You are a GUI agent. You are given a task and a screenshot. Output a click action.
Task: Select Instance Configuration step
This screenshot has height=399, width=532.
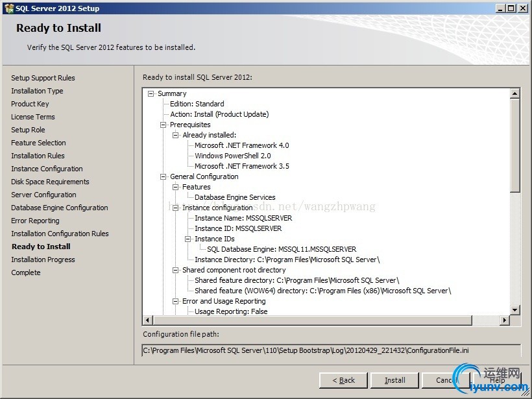click(47, 169)
